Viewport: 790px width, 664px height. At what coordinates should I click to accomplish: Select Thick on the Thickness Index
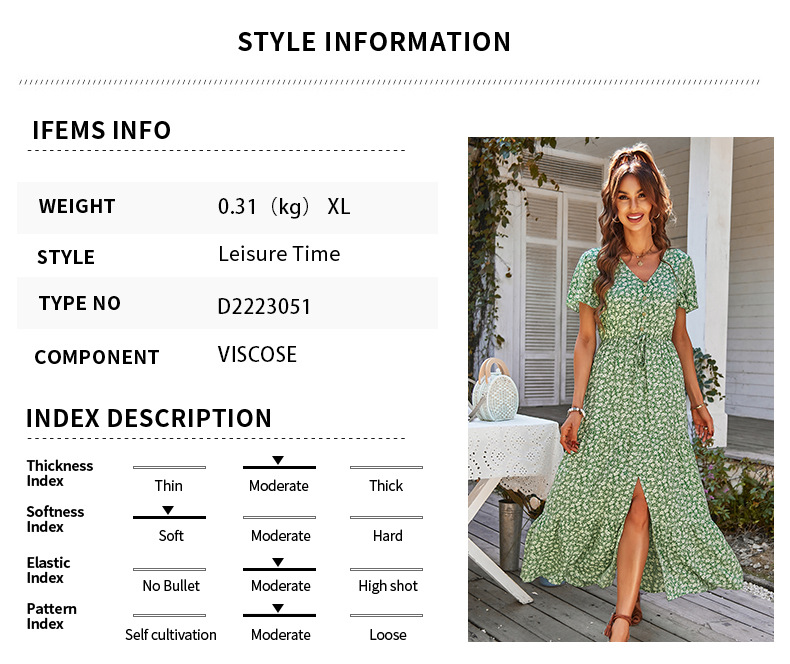386,486
